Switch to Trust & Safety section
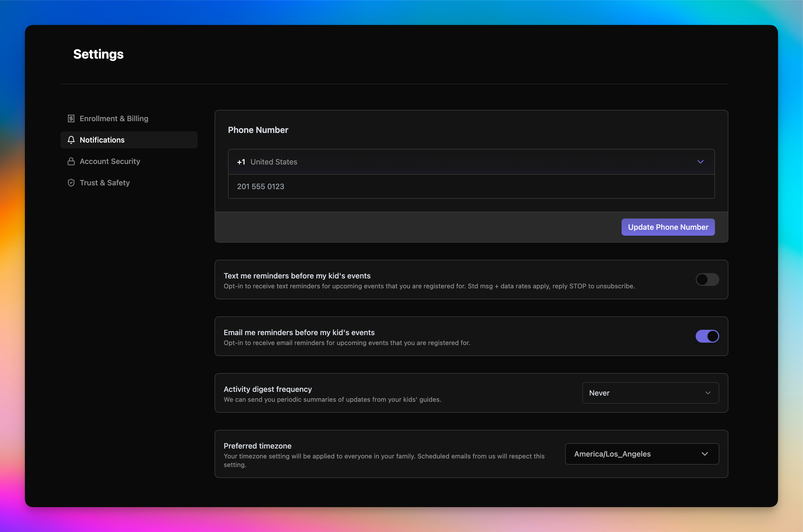The width and height of the screenshot is (803, 532). point(105,182)
